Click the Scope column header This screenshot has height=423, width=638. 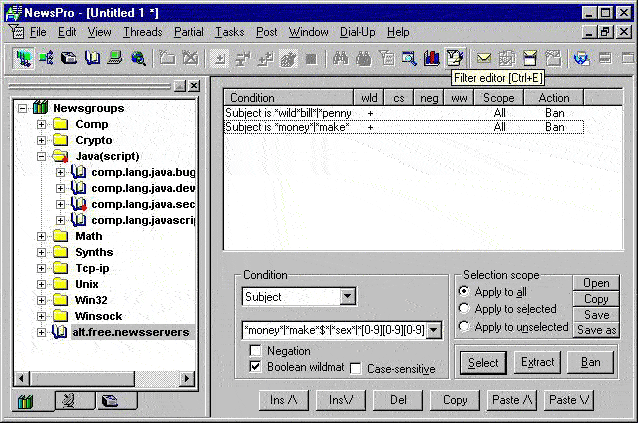coord(498,98)
